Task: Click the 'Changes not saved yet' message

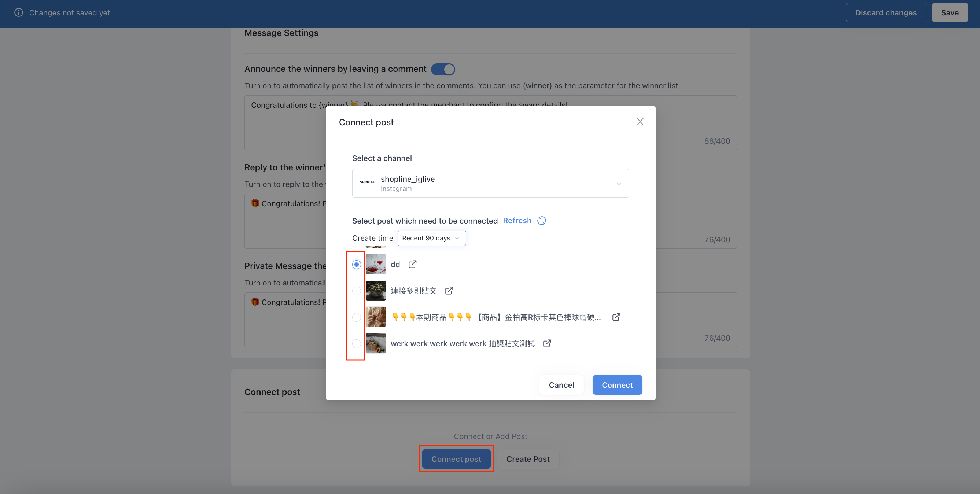Action: [70, 12]
